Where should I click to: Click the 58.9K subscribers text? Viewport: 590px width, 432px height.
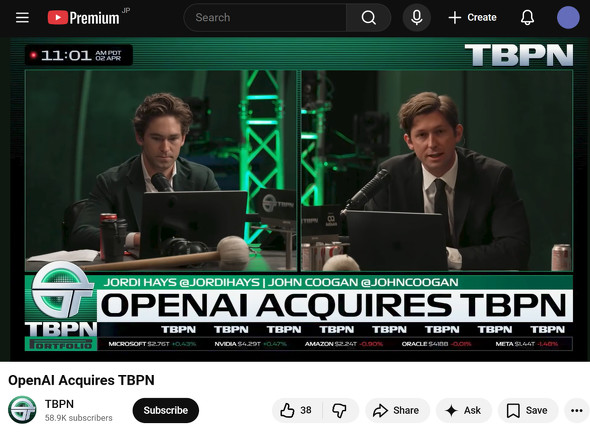coord(78,418)
